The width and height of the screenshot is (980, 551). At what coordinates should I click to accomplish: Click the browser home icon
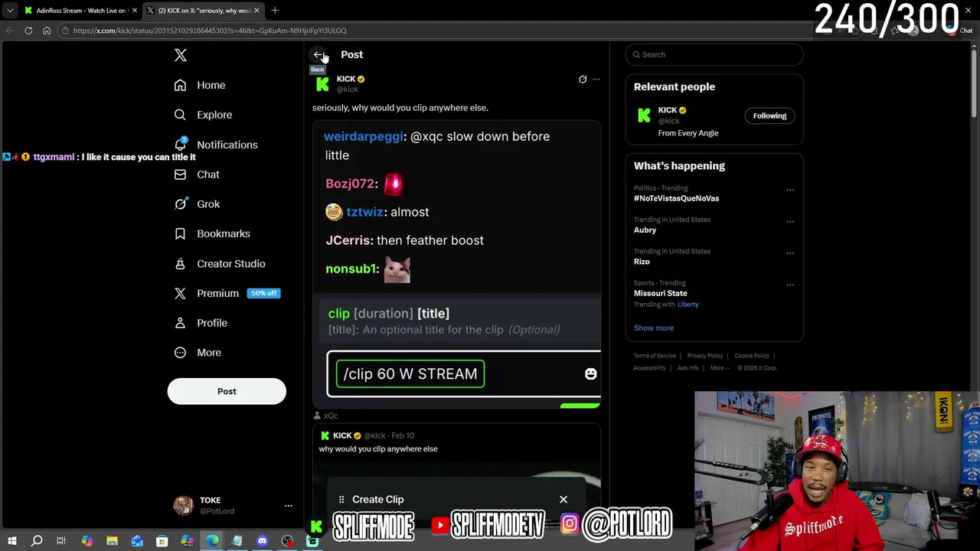[x=47, y=31]
